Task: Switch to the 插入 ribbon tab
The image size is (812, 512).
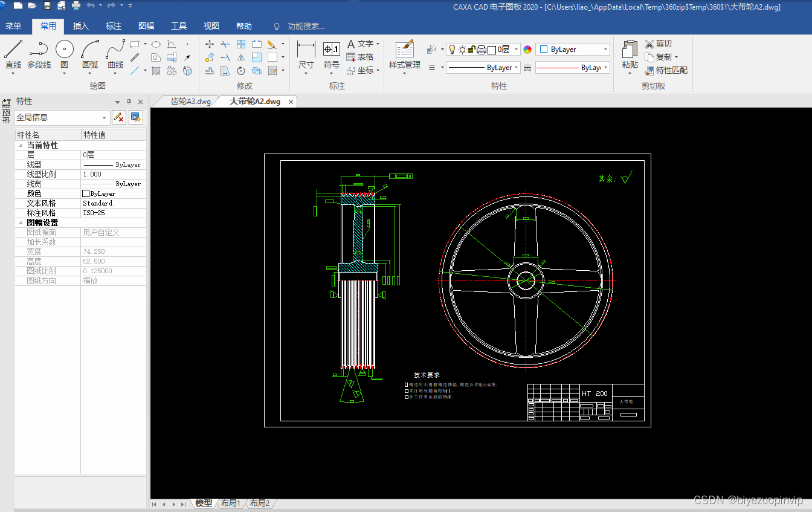Action: 81,26
